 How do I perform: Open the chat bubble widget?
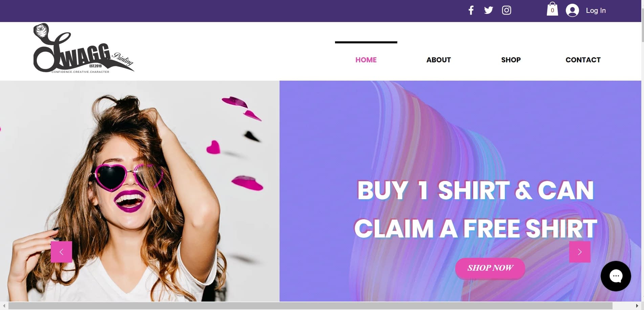coord(616,276)
